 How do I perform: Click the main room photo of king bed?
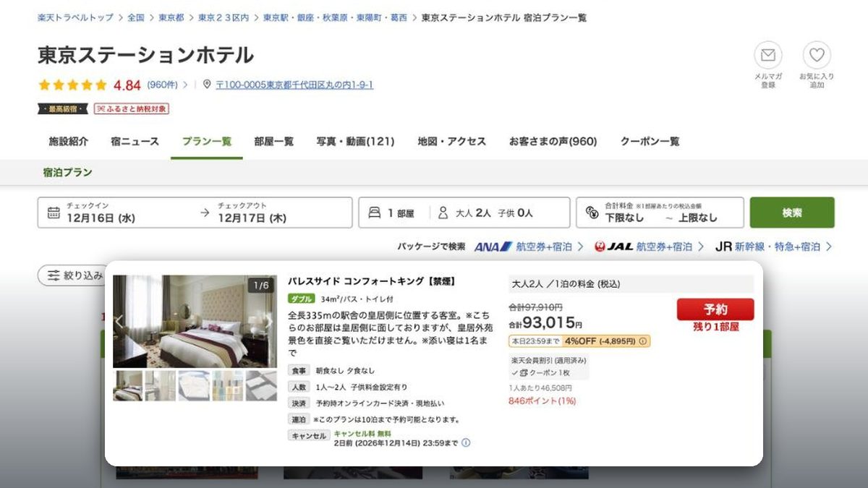coord(195,321)
